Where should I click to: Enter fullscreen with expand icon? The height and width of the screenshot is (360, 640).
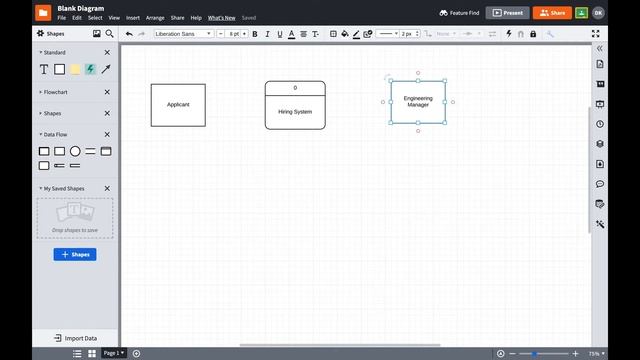(596, 34)
